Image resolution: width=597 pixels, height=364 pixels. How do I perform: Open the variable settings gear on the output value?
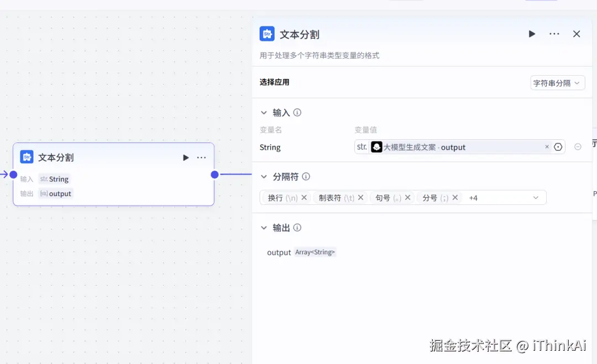pos(558,147)
